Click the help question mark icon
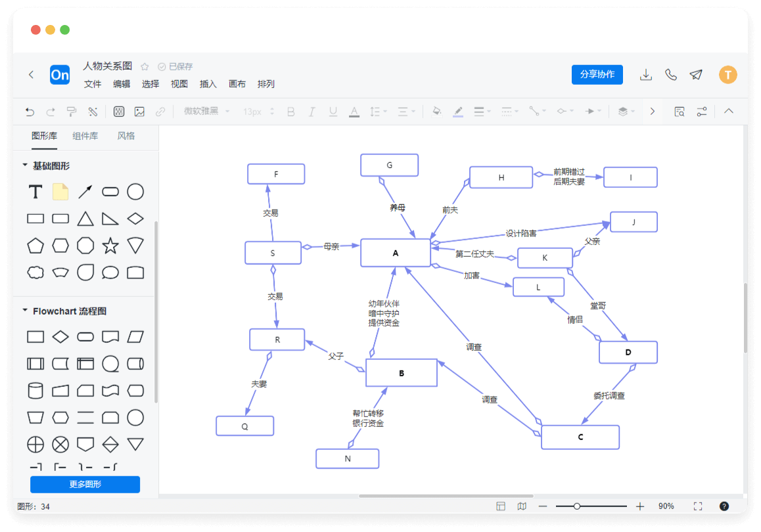 tap(724, 506)
